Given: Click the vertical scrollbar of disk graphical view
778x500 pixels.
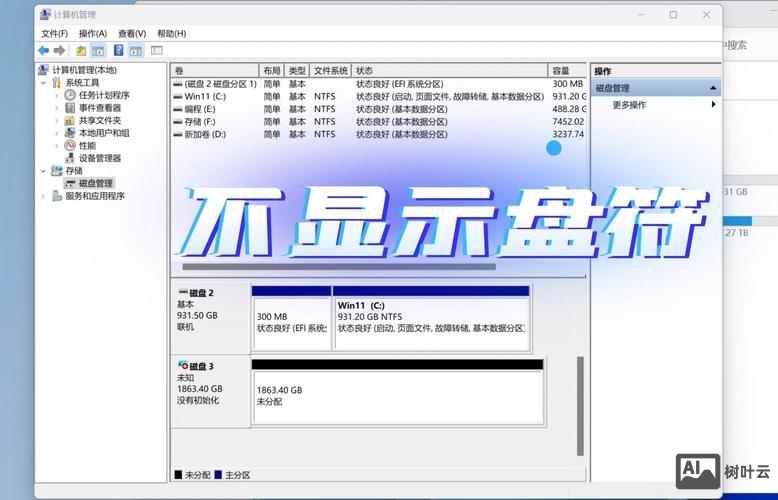Looking at the screenshot, I should pos(580,406).
